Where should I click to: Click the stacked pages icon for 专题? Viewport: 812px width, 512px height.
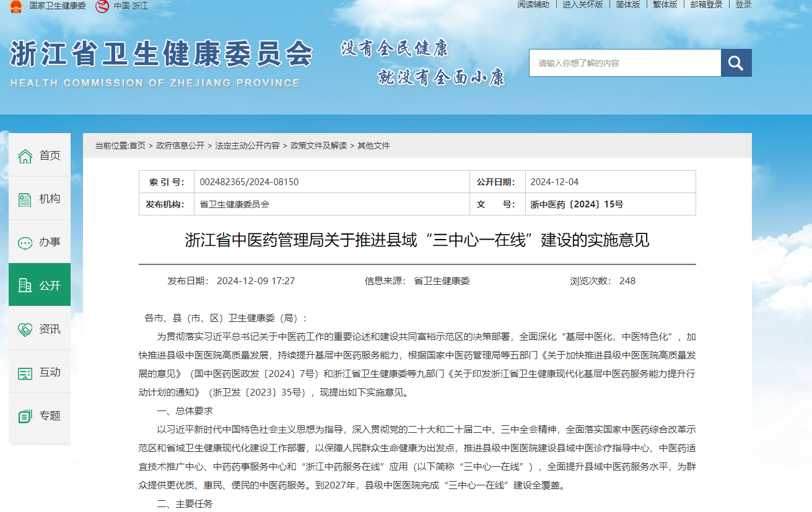click(25, 416)
